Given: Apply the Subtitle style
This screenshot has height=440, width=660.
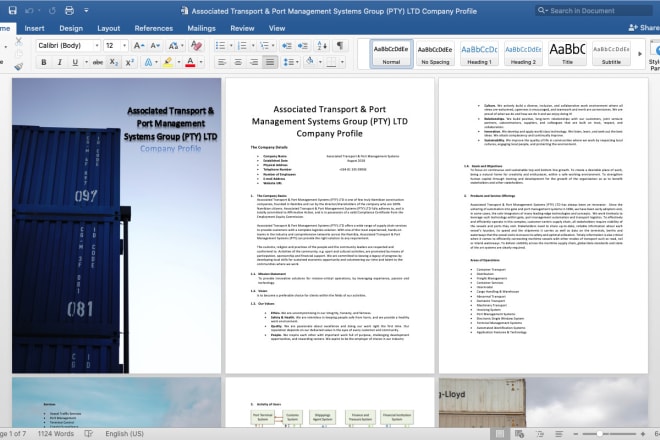Looking at the screenshot, I should [611, 54].
